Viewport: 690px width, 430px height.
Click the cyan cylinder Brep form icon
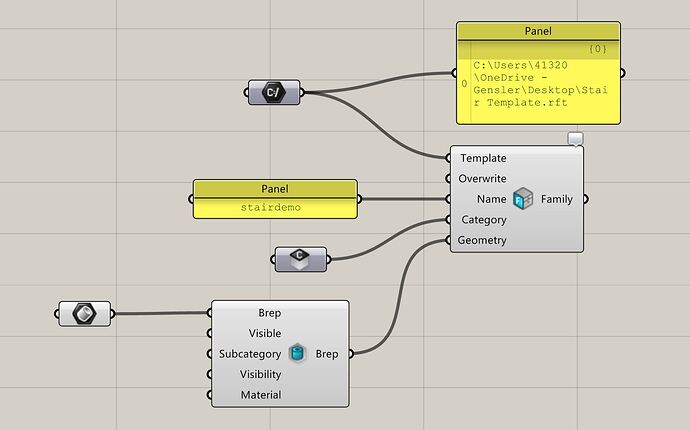(297, 353)
